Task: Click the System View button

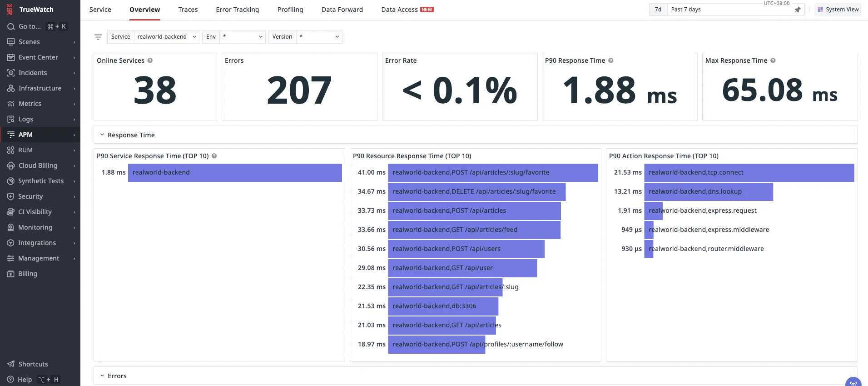Action: pyautogui.click(x=838, y=10)
